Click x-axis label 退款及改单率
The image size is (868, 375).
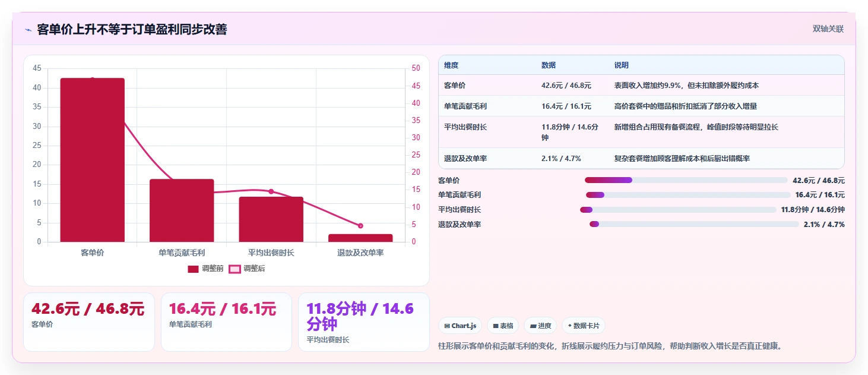360,253
